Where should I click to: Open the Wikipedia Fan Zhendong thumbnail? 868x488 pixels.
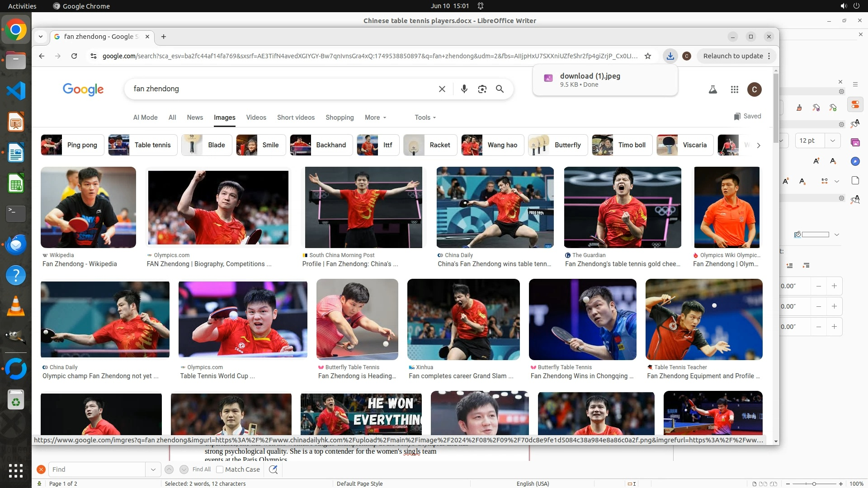click(x=88, y=207)
